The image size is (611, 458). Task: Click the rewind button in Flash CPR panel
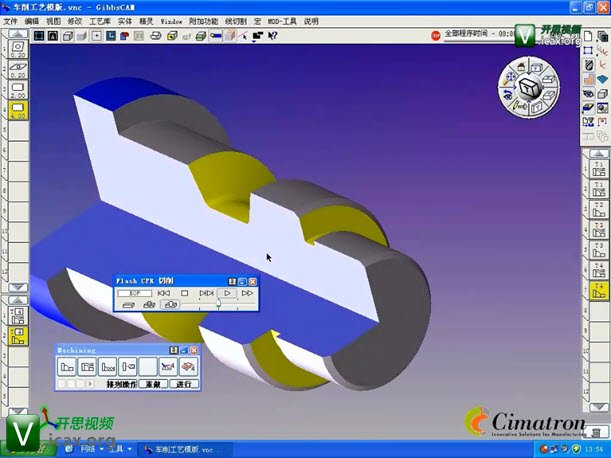(164, 293)
